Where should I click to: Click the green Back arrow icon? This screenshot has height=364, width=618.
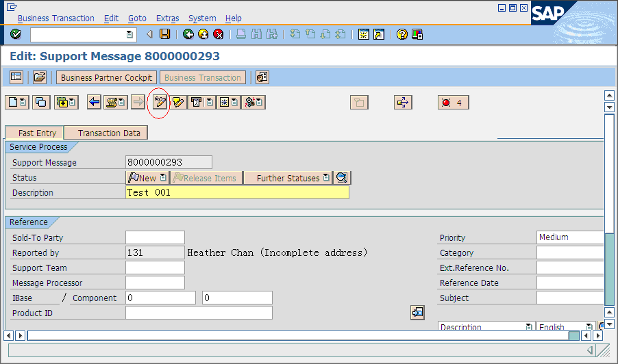coord(188,34)
